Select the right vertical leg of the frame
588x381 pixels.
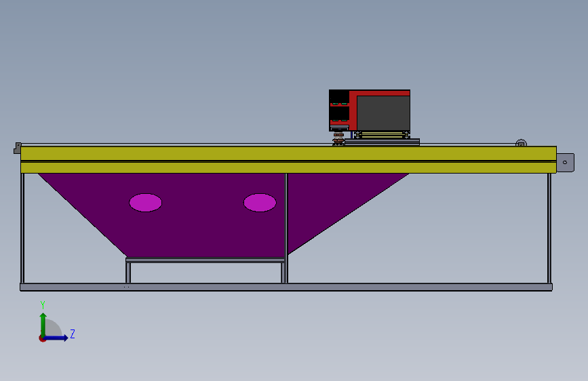[x=549, y=228]
